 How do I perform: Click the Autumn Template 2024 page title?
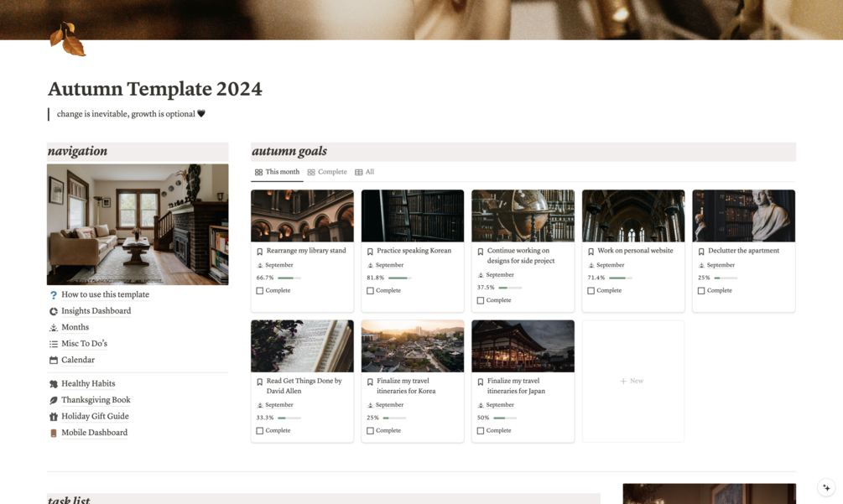pyautogui.click(x=155, y=89)
